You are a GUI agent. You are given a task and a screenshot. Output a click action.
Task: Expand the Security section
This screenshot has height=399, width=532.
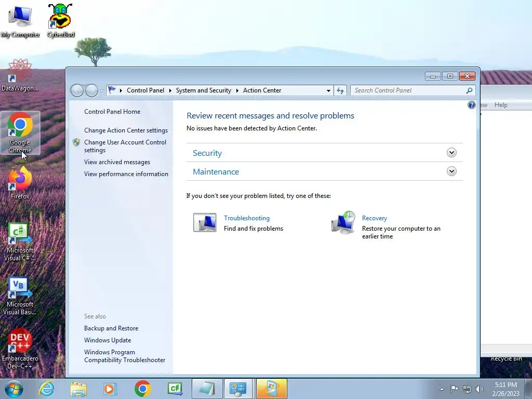[x=451, y=153]
